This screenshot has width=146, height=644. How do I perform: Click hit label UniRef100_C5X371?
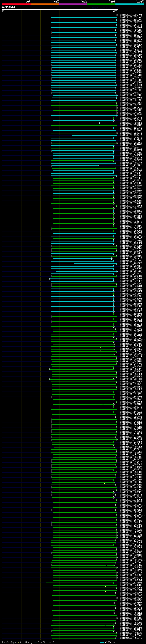[131, 342]
